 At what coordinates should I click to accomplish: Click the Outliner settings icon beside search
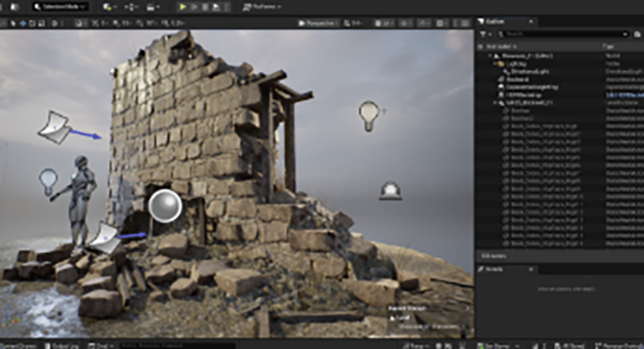click(637, 34)
